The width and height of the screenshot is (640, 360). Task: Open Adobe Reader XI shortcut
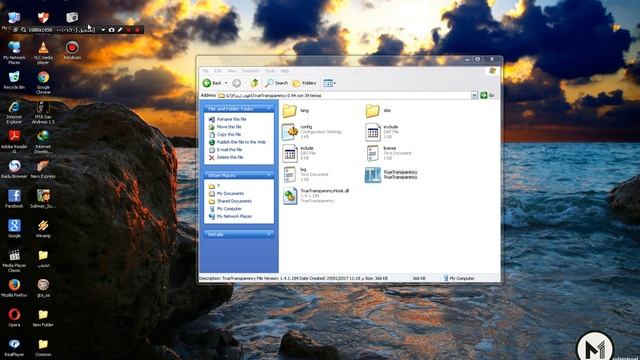14,141
